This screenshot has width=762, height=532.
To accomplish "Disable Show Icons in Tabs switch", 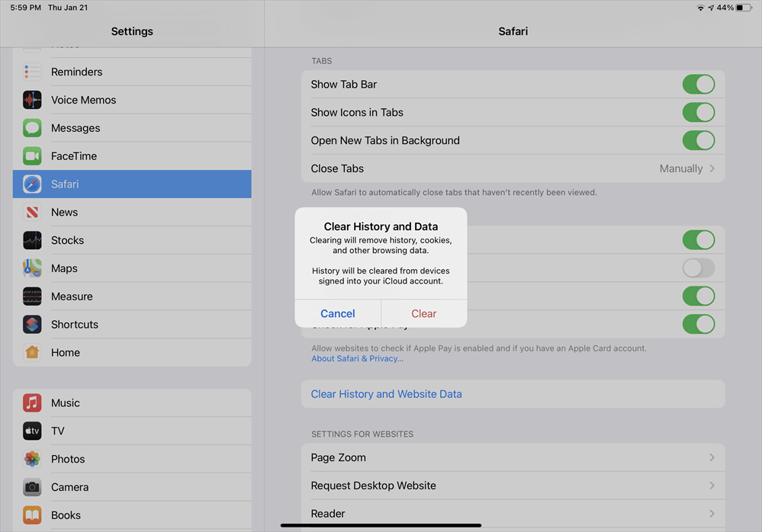I will pyautogui.click(x=698, y=113).
